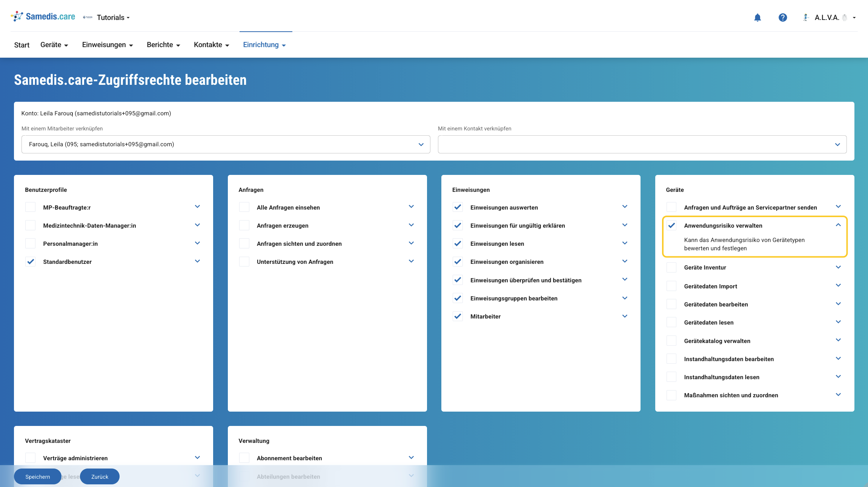The height and width of the screenshot is (487, 868).
Task: Open the Berichte menu
Action: click(163, 45)
